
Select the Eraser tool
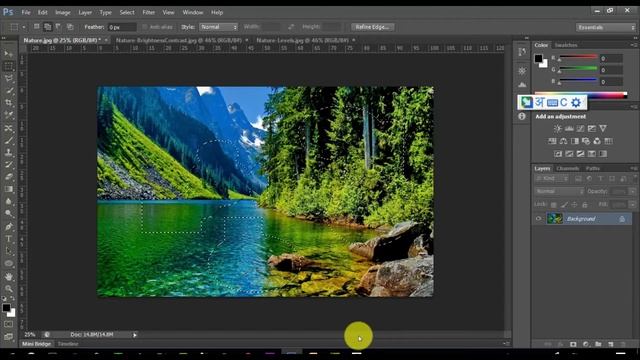coord(8,177)
